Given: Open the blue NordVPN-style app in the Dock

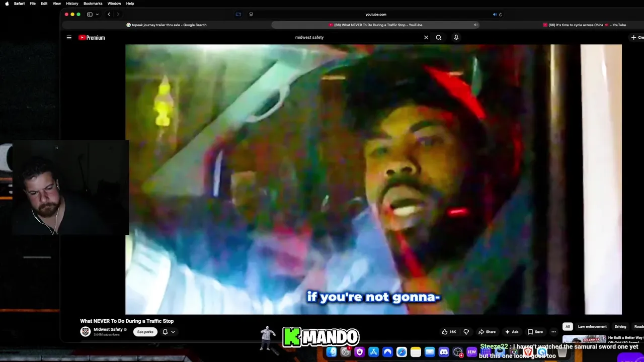Looking at the screenshot, I should tap(387, 352).
